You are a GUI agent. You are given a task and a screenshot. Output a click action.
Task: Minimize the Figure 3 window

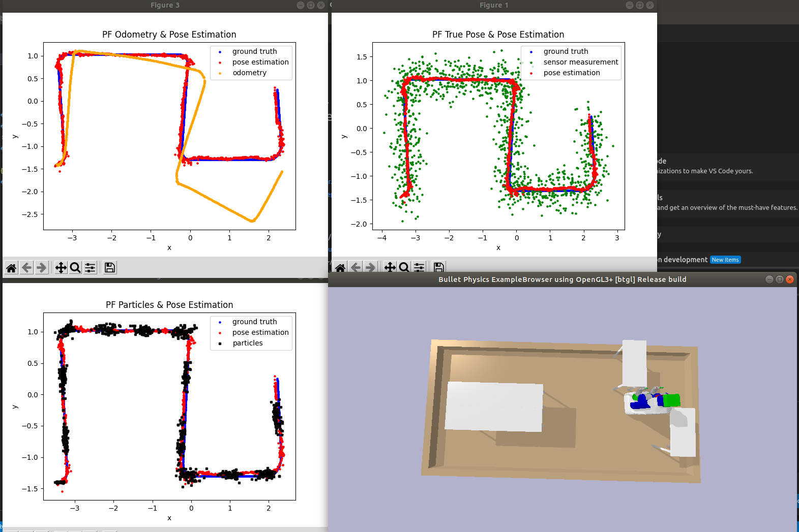(x=301, y=5)
